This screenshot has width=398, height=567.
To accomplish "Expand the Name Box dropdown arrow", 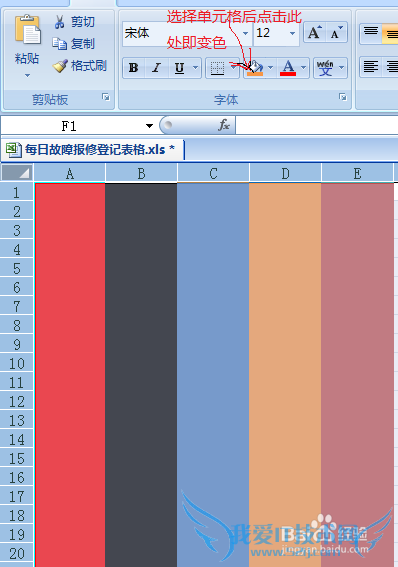I will 149,126.
